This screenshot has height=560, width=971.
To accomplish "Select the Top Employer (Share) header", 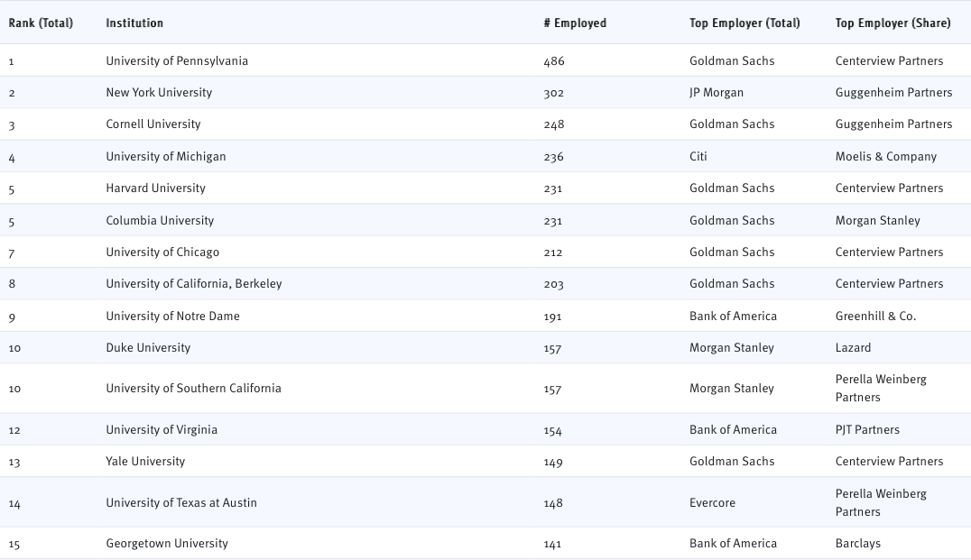I will 892,23.
